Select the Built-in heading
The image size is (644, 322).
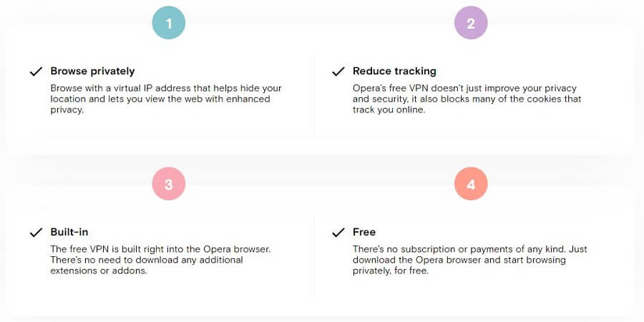coord(69,232)
